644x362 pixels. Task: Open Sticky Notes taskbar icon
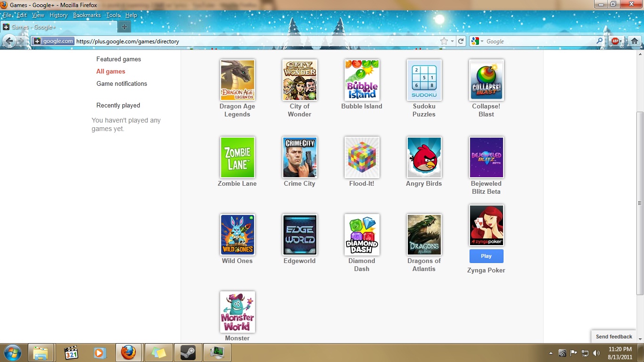[158, 353]
